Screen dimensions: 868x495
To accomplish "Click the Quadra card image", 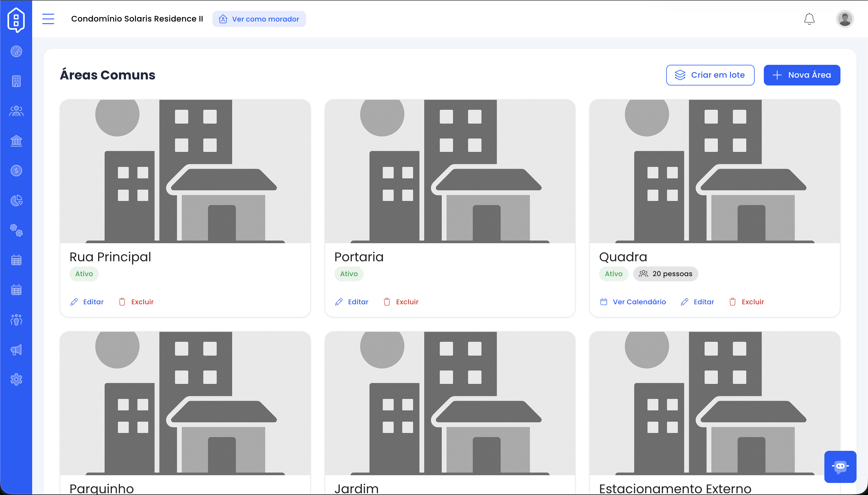I will 714,171.
